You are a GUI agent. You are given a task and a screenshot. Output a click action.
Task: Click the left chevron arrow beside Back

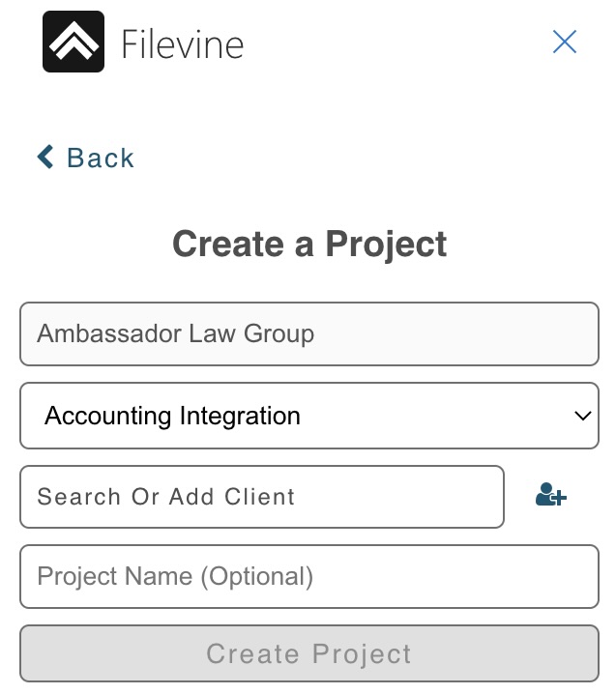(x=45, y=157)
